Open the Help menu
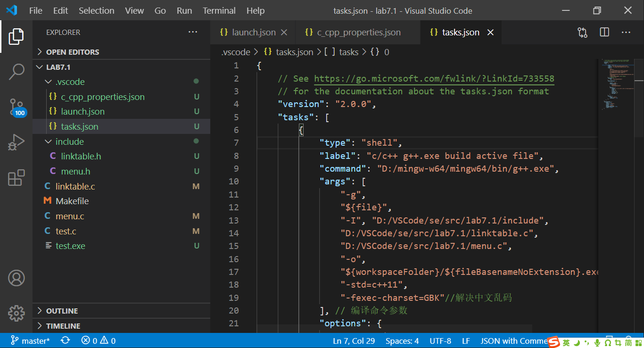The image size is (644, 348). click(256, 10)
